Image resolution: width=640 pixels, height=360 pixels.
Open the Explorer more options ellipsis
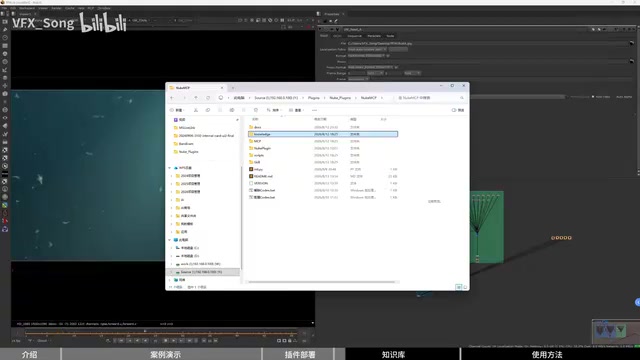pyautogui.click(x=314, y=110)
